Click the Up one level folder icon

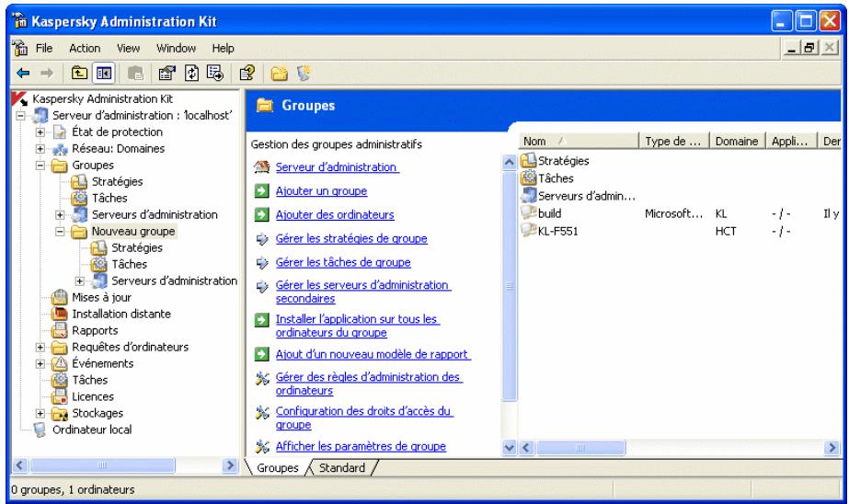(x=80, y=73)
